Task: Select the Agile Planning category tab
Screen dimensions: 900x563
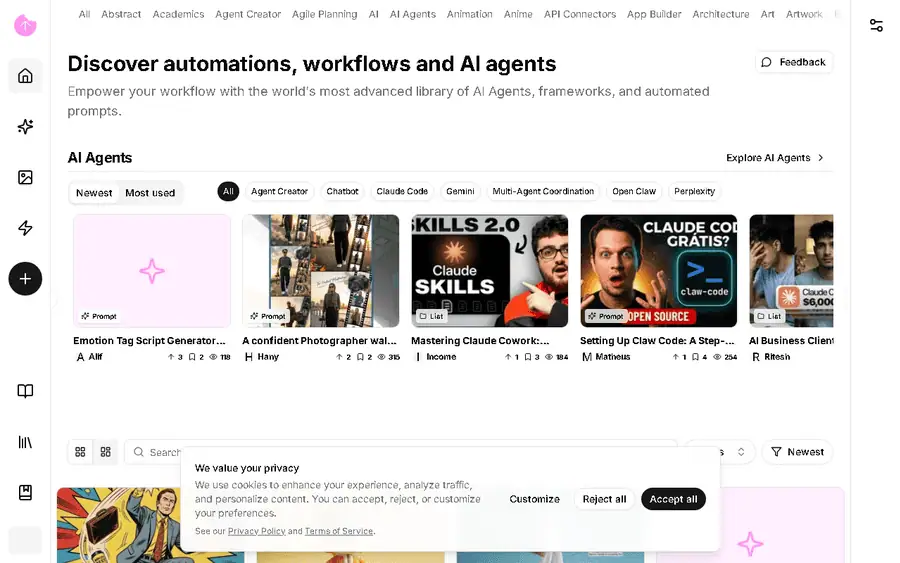Action: [x=324, y=14]
